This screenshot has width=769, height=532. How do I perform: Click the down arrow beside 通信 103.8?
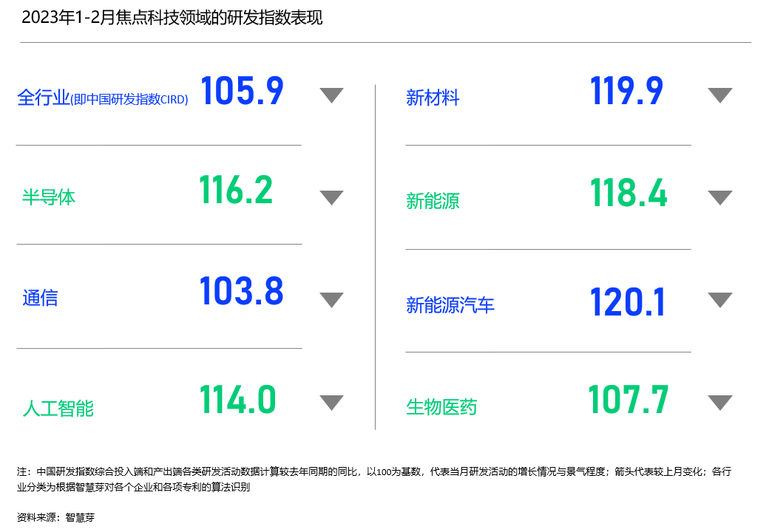click(x=331, y=299)
